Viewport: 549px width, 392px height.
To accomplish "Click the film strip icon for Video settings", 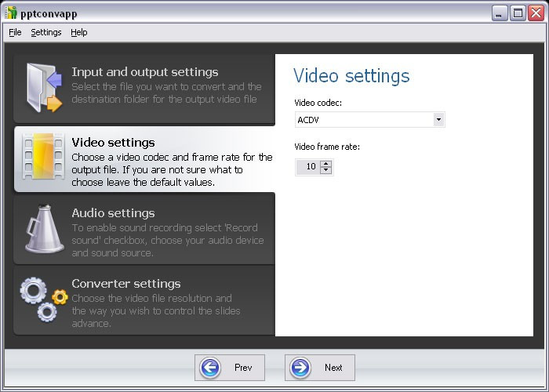I will pyautogui.click(x=43, y=156).
